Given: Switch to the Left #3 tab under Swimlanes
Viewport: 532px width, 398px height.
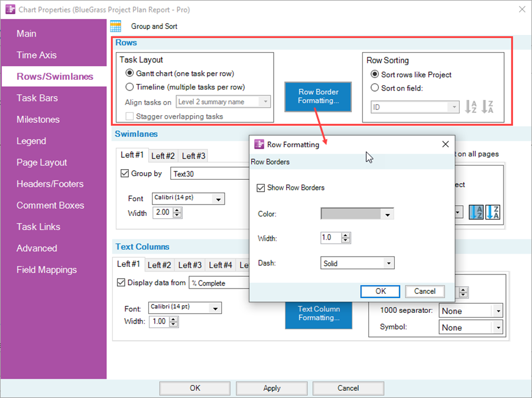Looking at the screenshot, I should tap(193, 156).
